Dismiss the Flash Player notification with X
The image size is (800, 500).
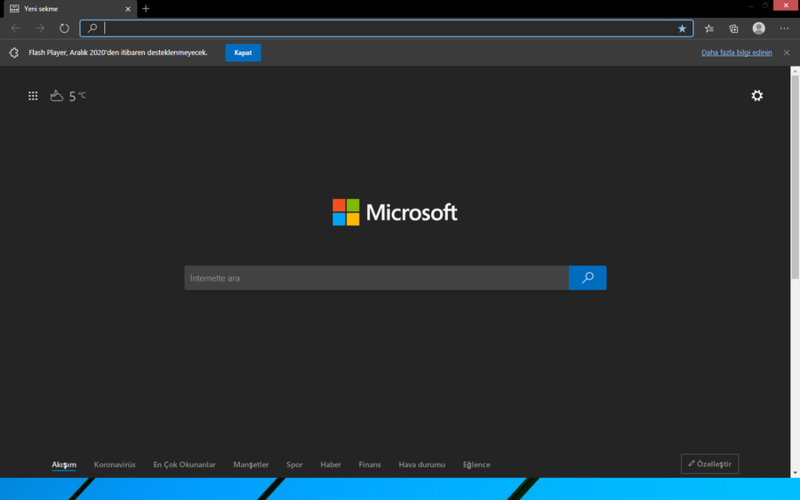(786, 53)
